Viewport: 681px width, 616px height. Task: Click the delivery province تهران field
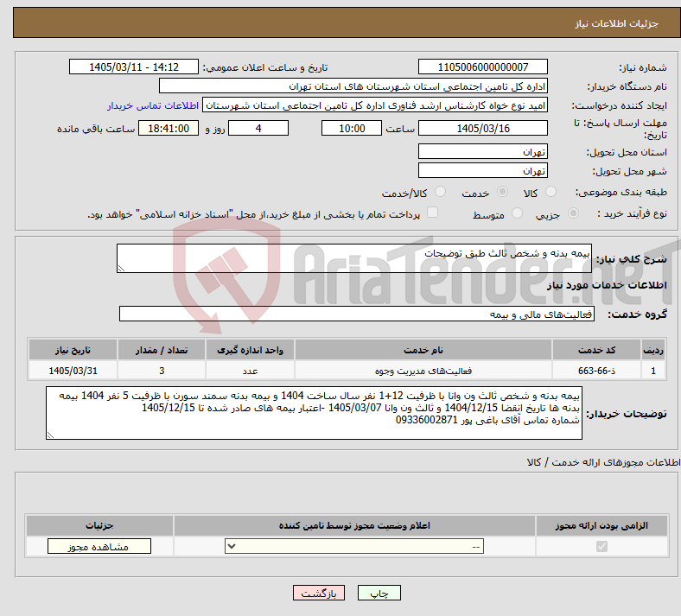(x=482, y=151)
